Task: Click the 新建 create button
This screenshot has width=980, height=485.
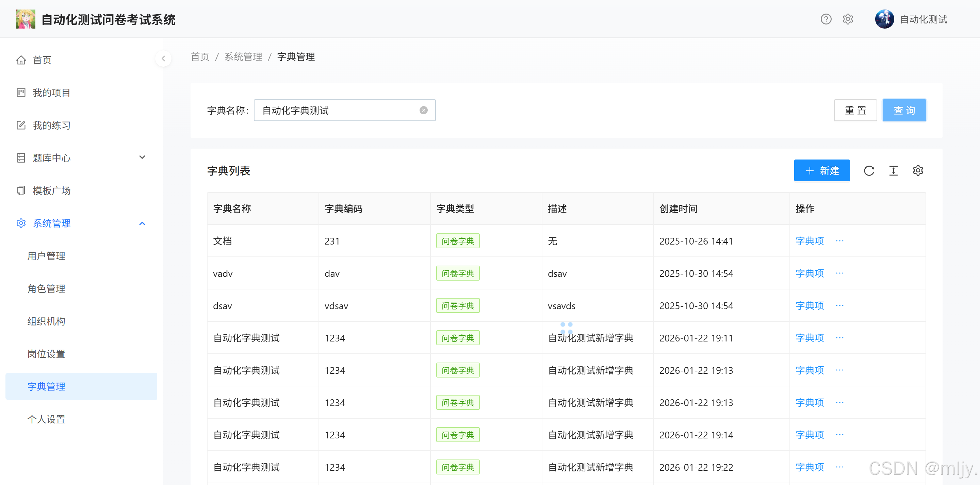Action: [x=822, y=171]
